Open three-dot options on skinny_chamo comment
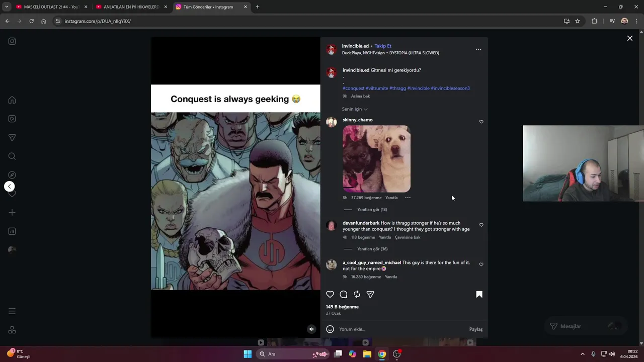This screenshot has height=362, width=644. click(408, 198)
